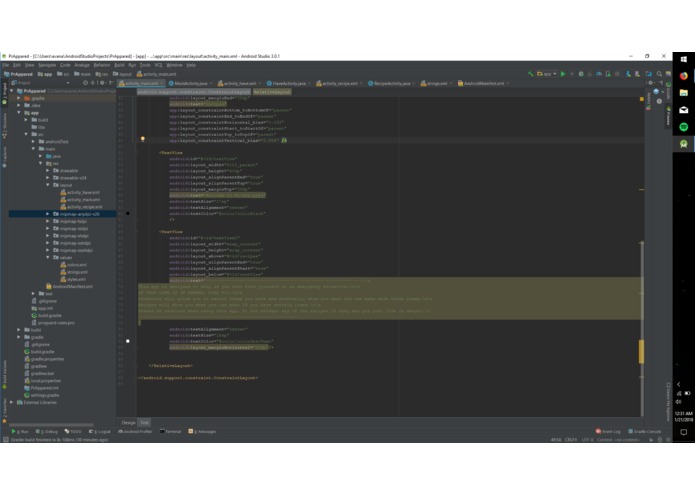The image size is (695, 494).
Task: Open the Refactor menu
Action: pos(102,65)
